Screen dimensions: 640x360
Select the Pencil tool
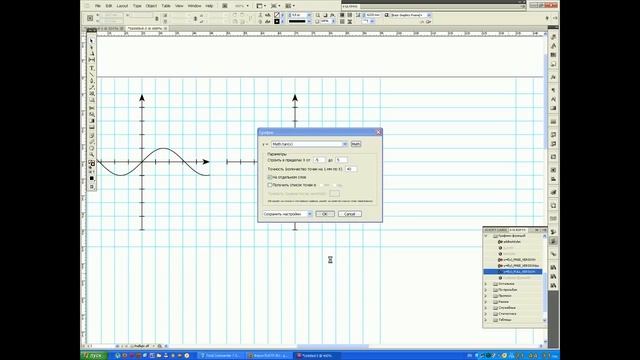coord(91,87)
